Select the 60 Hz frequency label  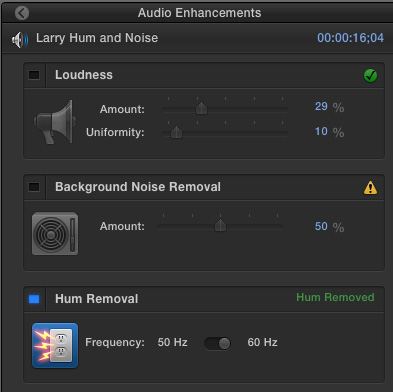pyautogui.click(x=262, y=342)
